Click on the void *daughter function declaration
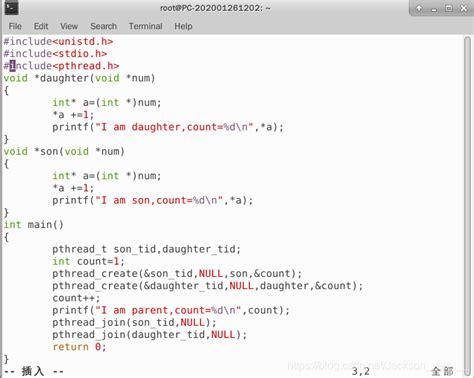 point(79,78)
